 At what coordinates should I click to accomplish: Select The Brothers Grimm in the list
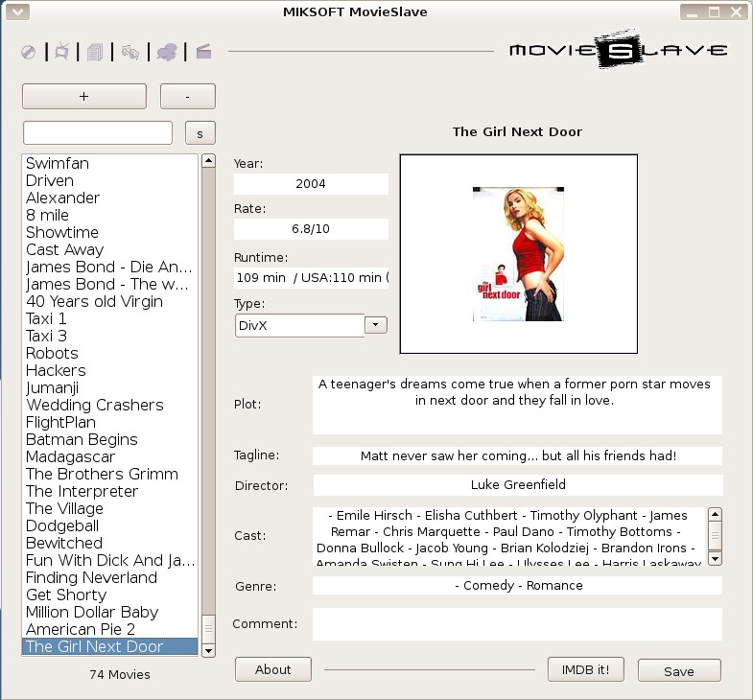coord(110,475)
